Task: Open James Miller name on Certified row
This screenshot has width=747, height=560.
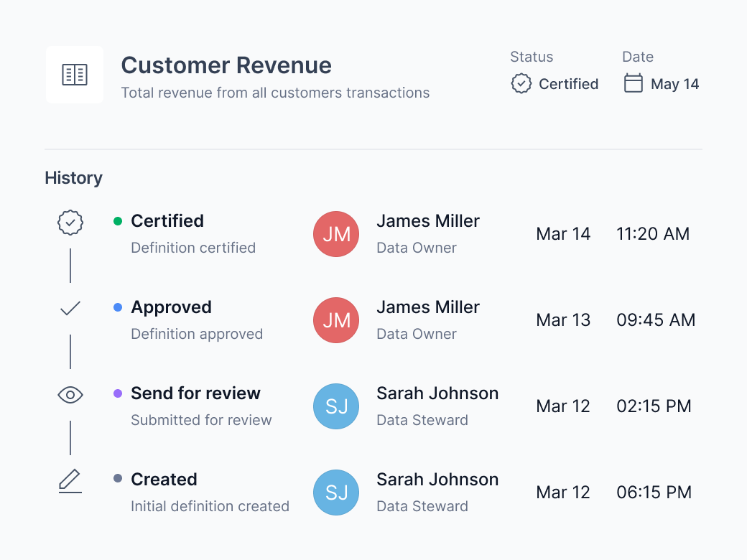Action: pos(428,221)
